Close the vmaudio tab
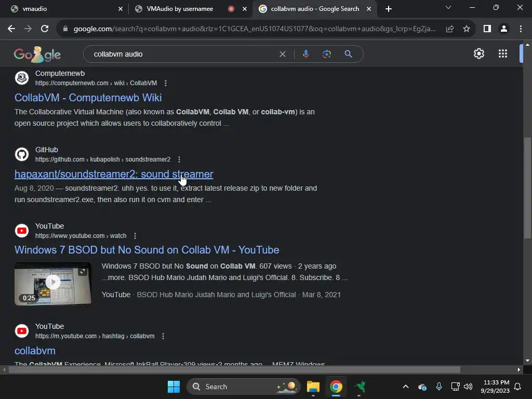This screenshot has height=399, width=532. tap(121, 9)
